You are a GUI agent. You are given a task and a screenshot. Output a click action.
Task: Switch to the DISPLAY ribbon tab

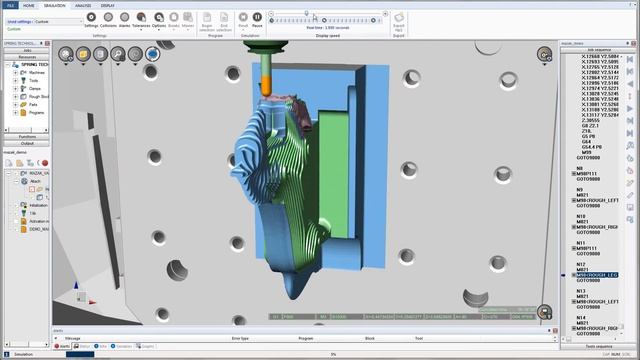click(x=107, y=5)
